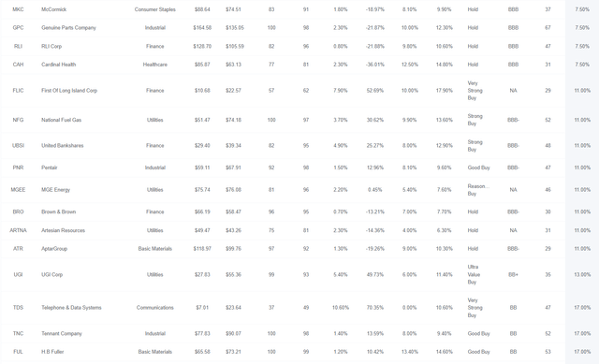Select First Of Long Island Corp

pyautogui.click(x=69, y=91)
